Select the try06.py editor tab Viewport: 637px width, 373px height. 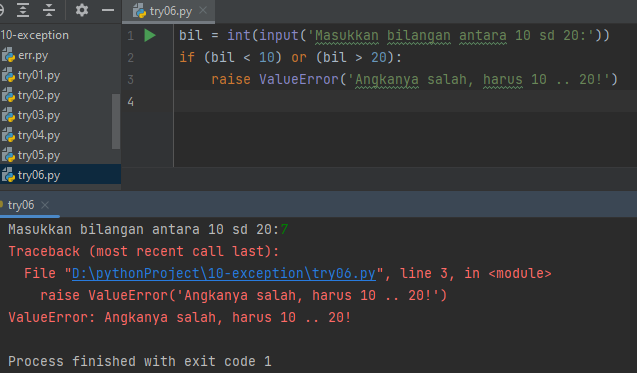pos(168,11)
